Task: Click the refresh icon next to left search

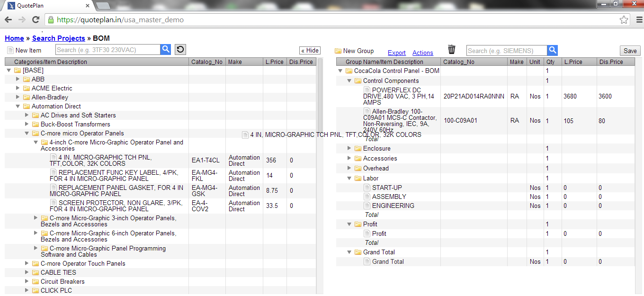Action: 180,49
